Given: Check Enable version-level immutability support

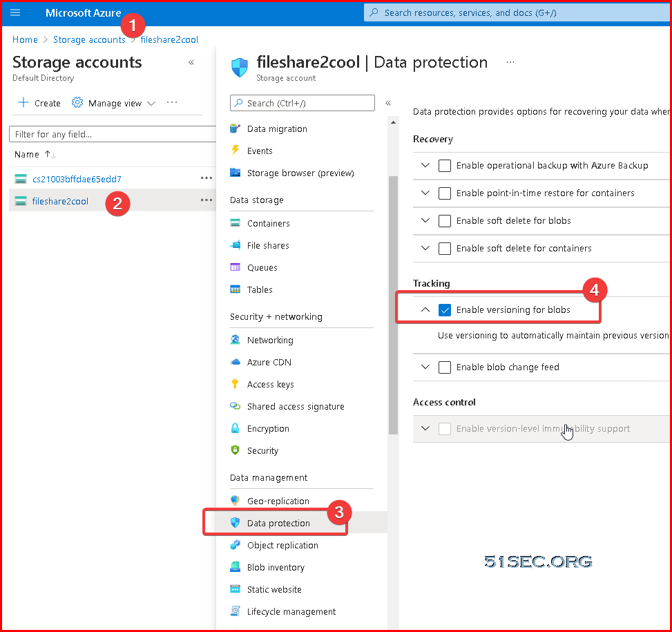Looking at the screenshot, I should tap(445, 428).
